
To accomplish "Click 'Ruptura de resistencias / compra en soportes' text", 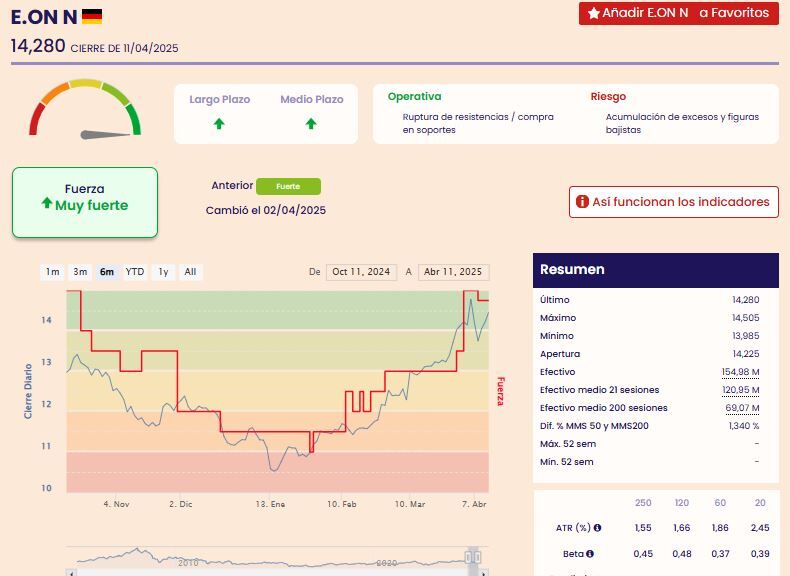I will pyautogui.click(x=478, y=123).
